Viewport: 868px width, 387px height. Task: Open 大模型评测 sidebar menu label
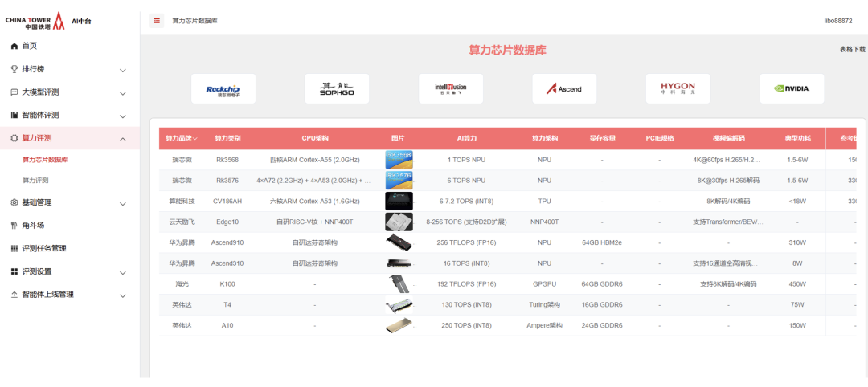(40, 92)
